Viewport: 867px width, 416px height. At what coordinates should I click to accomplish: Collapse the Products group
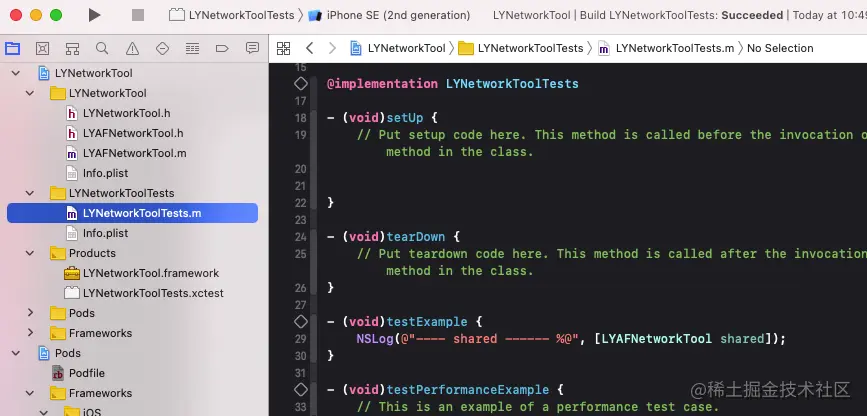pyautogui.click(x=30, y=253)
